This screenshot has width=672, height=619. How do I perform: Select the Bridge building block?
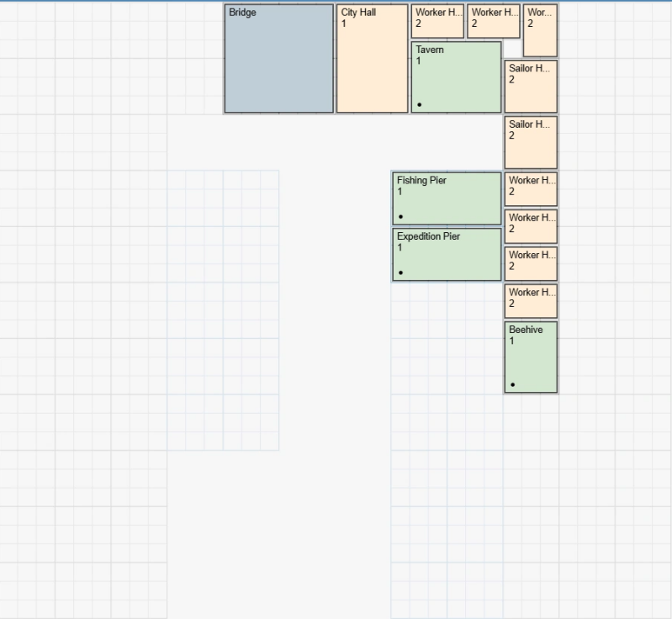pyautogui.click(x=279, y=59)
